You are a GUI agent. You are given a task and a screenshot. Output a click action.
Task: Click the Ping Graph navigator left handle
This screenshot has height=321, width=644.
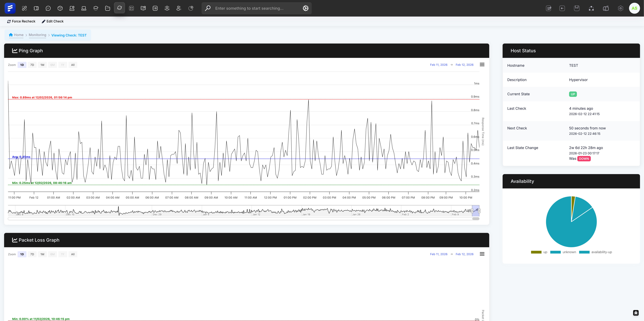point(472,211)
